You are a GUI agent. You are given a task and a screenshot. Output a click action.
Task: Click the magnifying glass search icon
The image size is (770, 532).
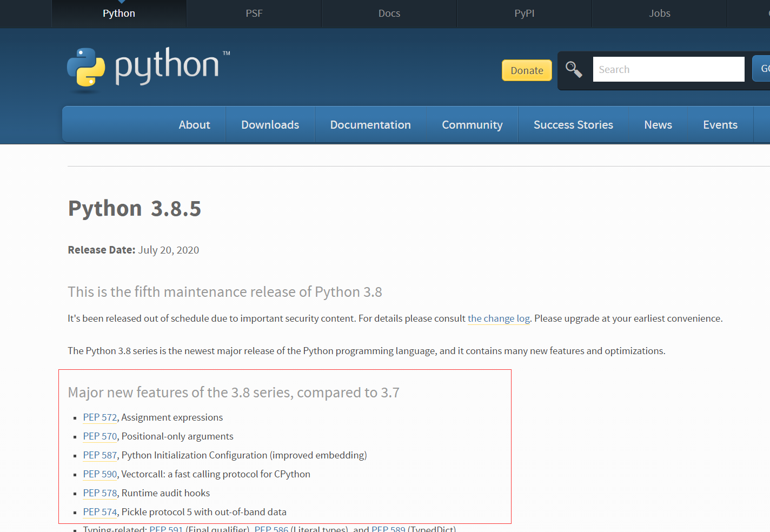[574, 70]
